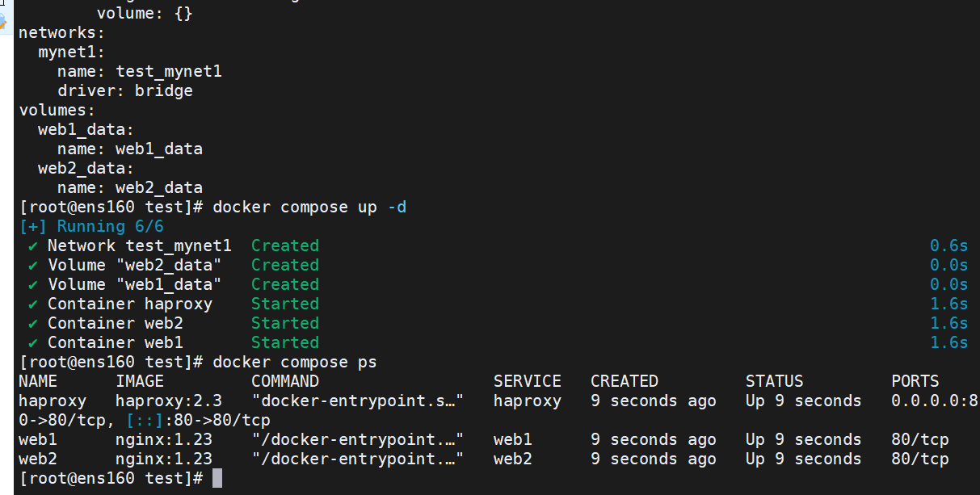Click the PORTS column header

[915, 381]
